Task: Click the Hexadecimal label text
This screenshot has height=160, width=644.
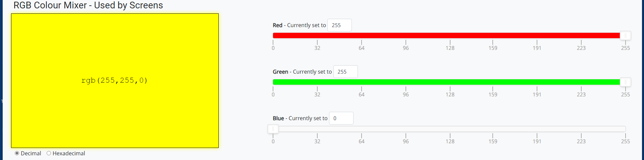Action: [x=69, y=153]
